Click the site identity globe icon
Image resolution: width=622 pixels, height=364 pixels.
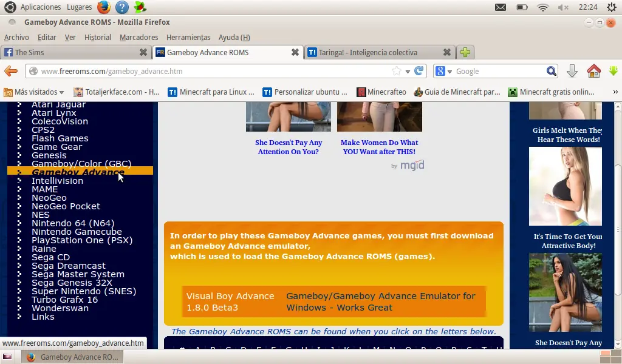pos(33,72)
